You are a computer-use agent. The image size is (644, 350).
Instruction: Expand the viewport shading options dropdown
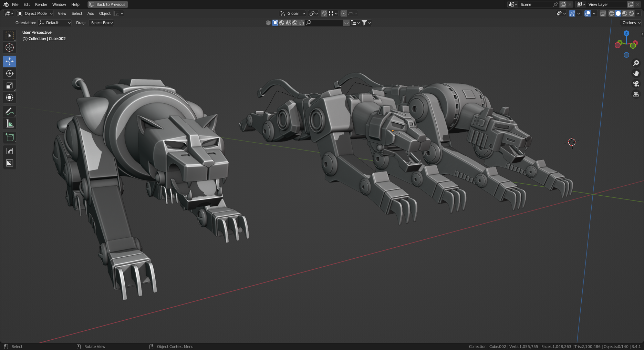(x=638, y=13)
